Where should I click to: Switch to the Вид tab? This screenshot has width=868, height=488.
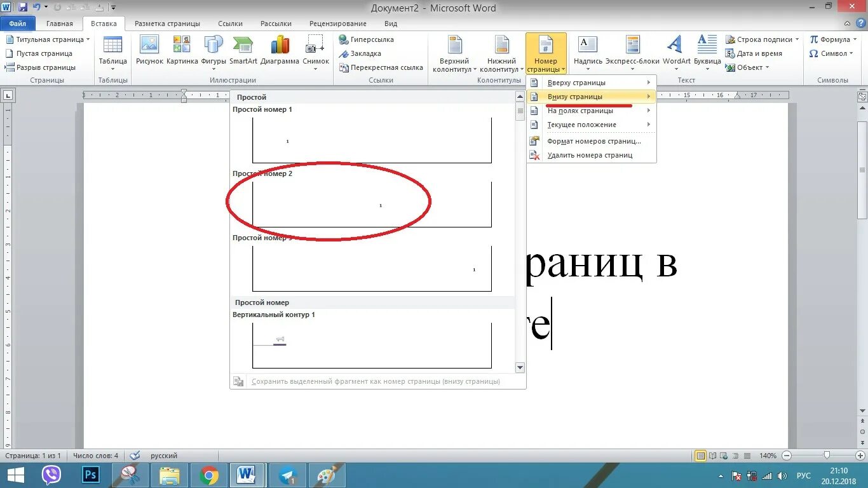point(391,24)
